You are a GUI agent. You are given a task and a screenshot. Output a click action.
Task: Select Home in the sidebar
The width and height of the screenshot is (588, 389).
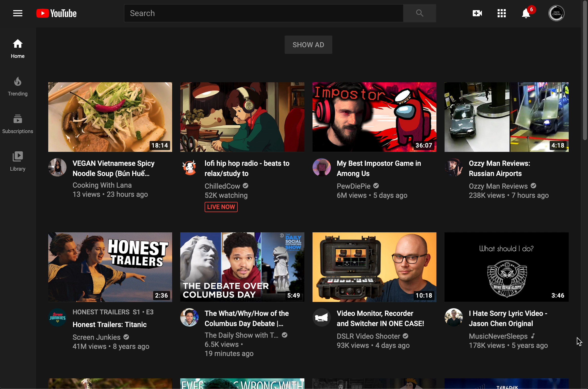[x=18, y=49]
